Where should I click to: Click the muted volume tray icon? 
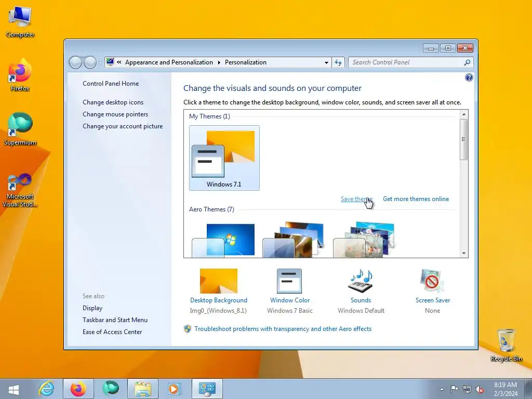coord(480,389)
